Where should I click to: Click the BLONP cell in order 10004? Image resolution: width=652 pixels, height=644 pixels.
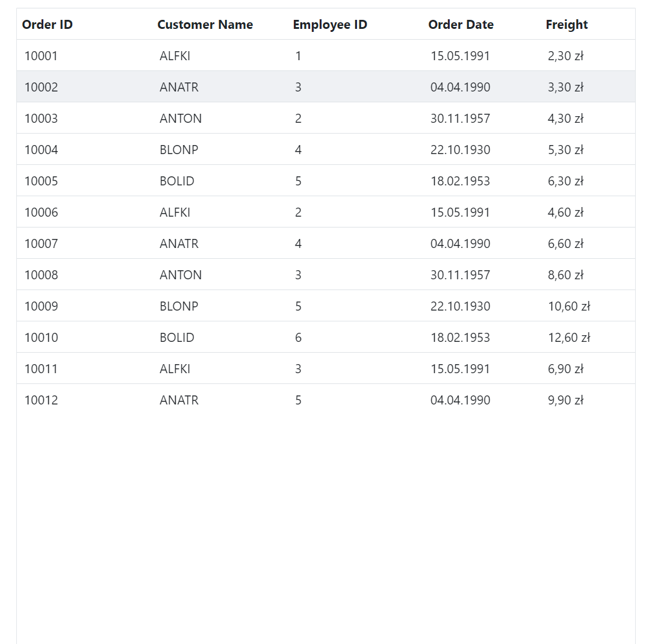(179, 150)
